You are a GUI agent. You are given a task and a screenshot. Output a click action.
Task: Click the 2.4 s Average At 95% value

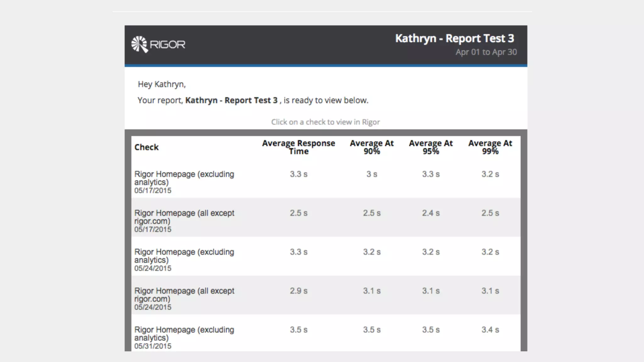point(431,213)
